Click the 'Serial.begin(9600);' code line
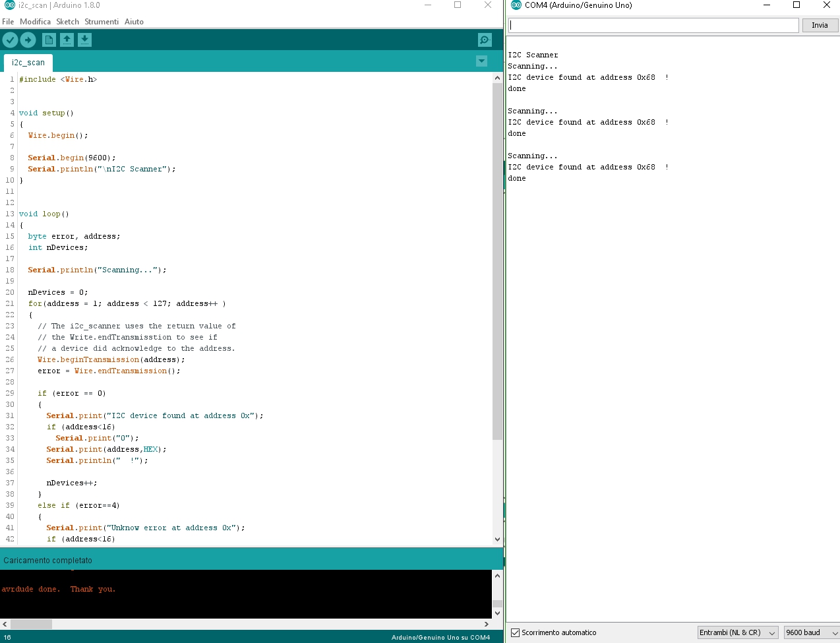The image size is (840, 643). 71,158
